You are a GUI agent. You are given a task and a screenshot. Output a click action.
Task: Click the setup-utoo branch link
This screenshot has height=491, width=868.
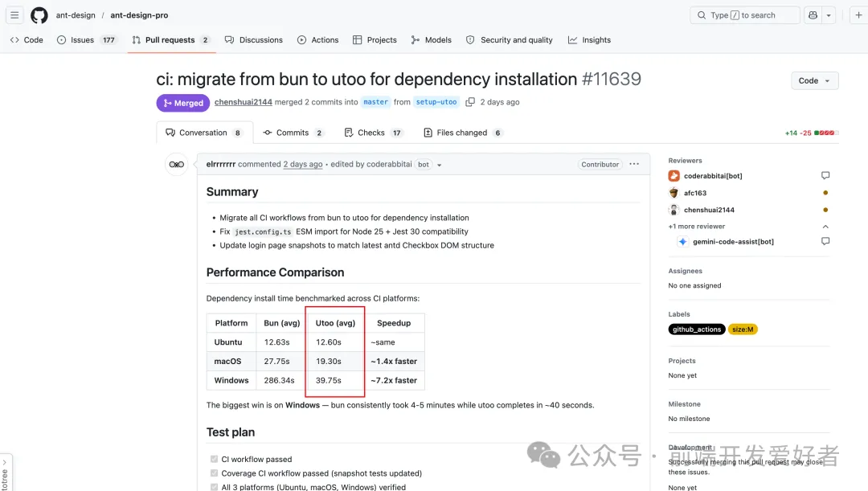coord(436,102)
